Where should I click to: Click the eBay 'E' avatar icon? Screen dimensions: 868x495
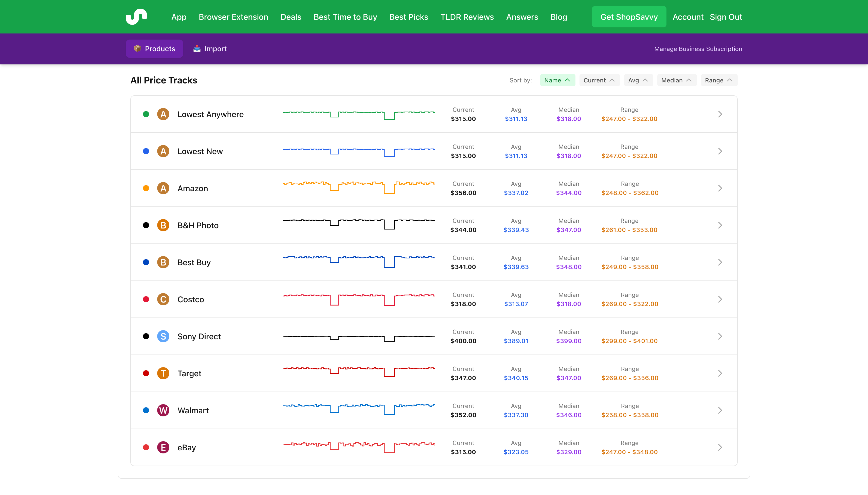163,447
